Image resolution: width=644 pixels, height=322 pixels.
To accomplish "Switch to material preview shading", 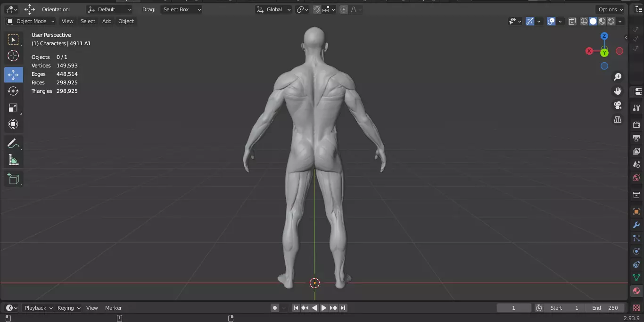I will pyautogui.click(x=602, y=21).
